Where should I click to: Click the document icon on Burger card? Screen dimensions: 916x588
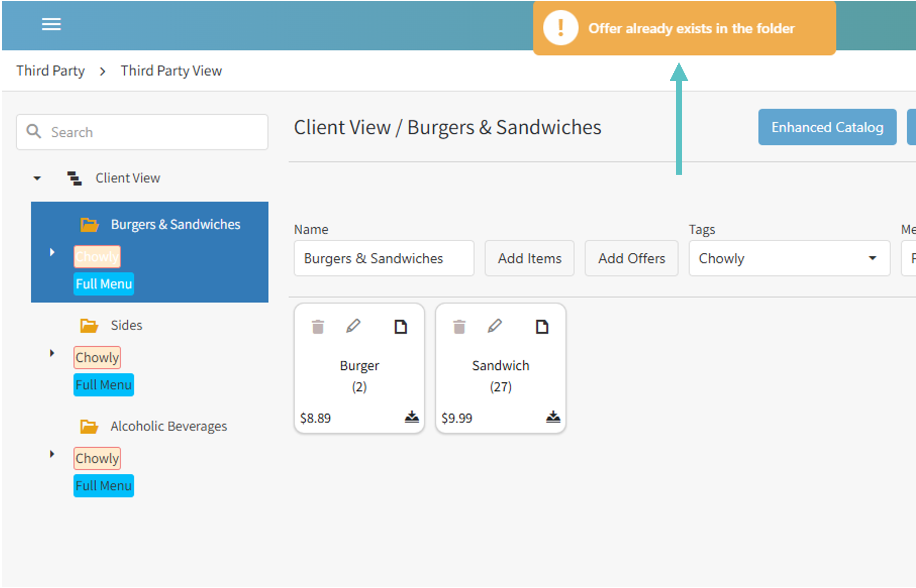(401, 327)
